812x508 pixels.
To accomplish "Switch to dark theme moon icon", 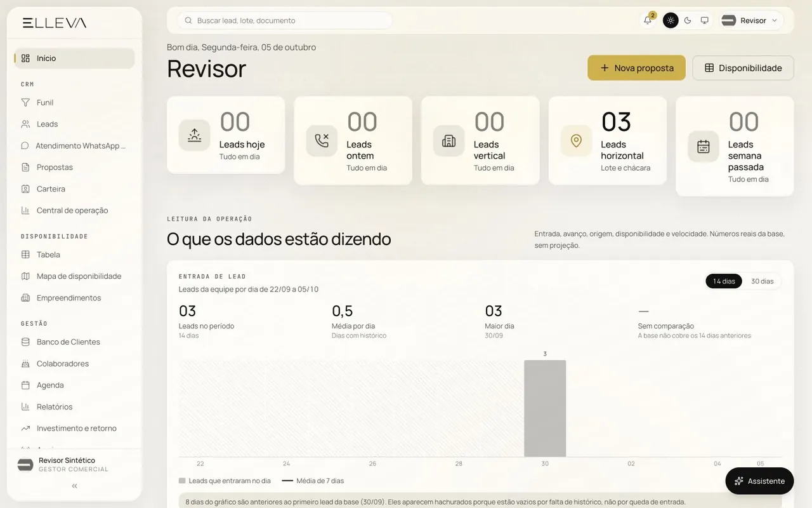I will click(x=688, y=20).
